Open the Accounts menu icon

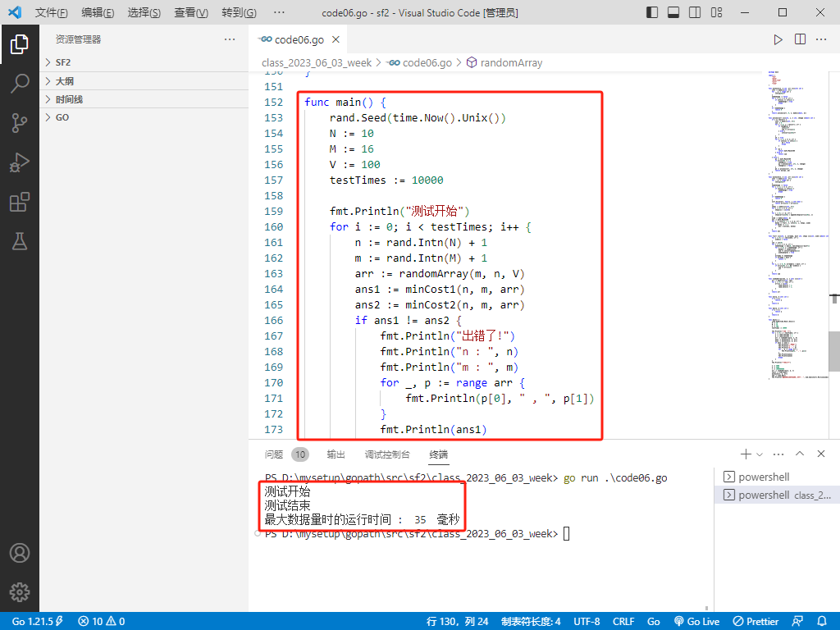coord(20,553)
